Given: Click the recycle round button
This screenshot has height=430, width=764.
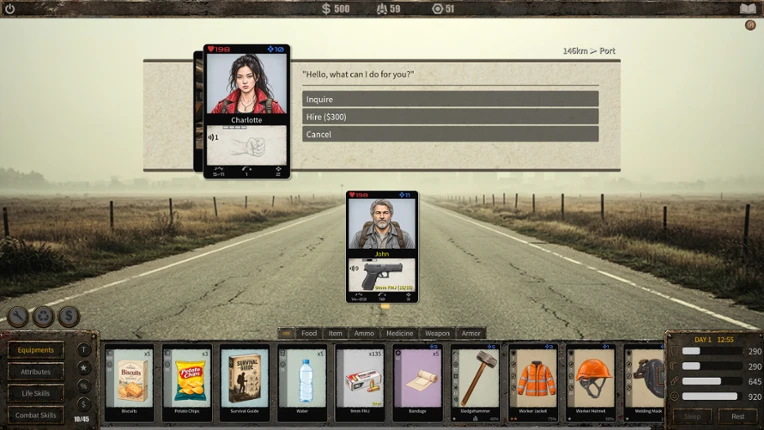Looking at the screenshot, I should click(43, 317).
